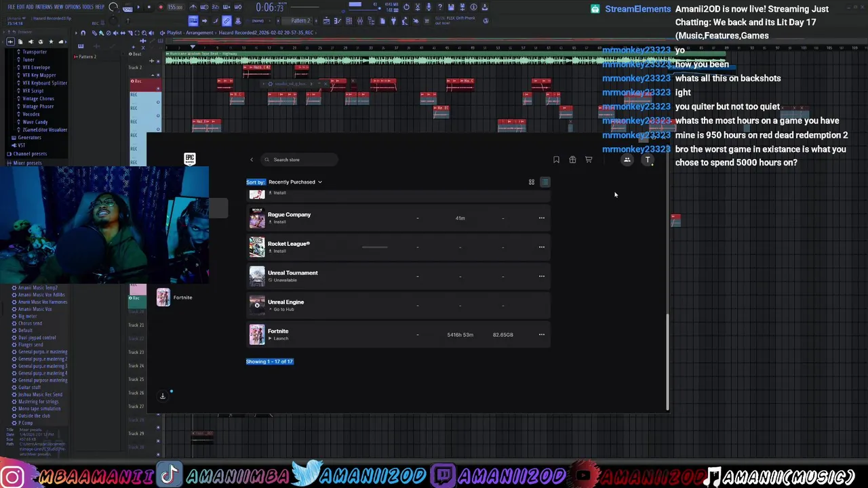This screenshot has height=488, width=868.
Task: Open the Sort by Recently Purchased dropdown
Action: coord(295,182)
